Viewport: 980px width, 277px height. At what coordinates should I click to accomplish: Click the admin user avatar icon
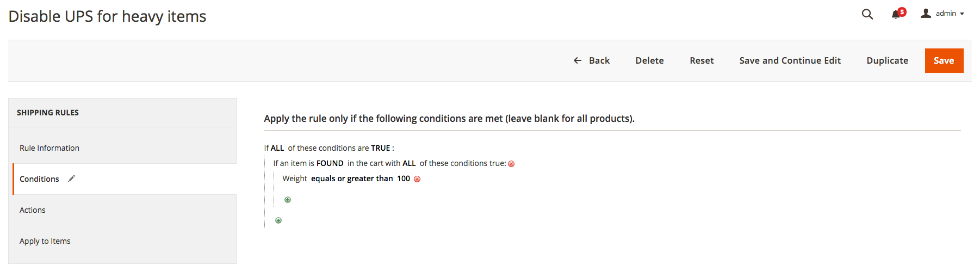coord(926,14)
